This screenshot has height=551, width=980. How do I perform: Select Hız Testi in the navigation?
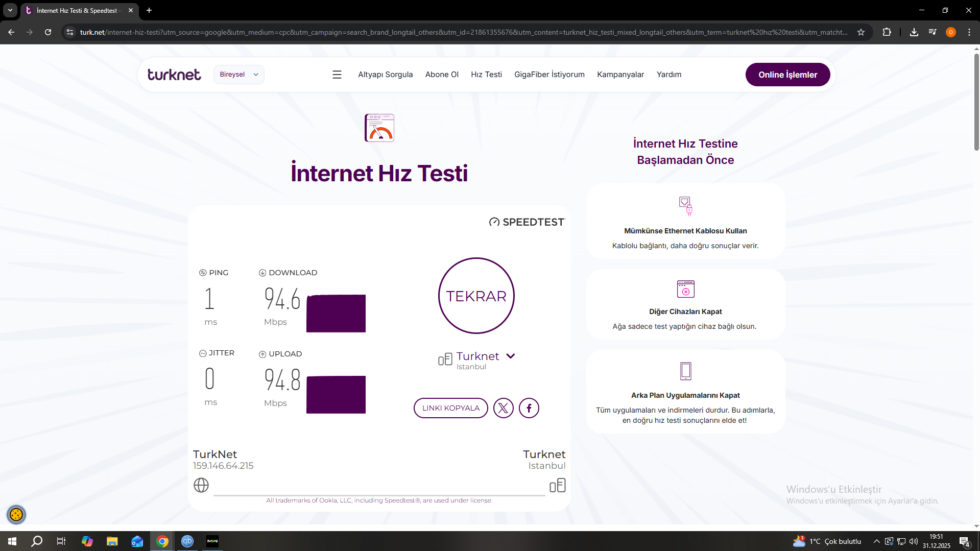click(x=487, y=75)
